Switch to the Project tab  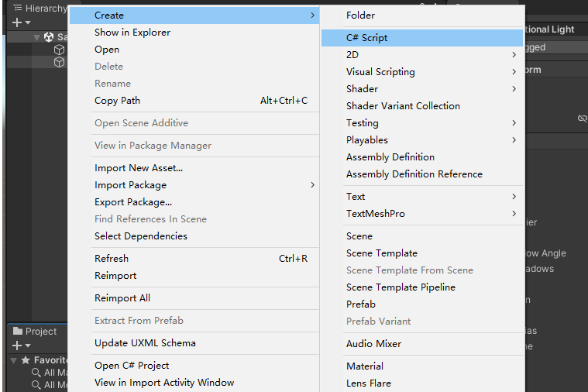point(35,332)
